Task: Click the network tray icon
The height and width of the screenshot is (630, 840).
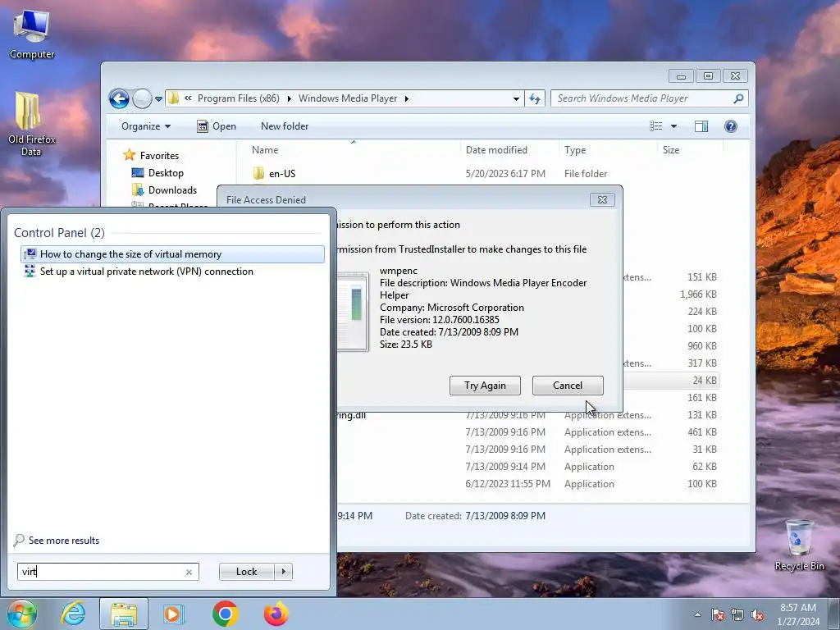Action: click(x=737, y=615)
